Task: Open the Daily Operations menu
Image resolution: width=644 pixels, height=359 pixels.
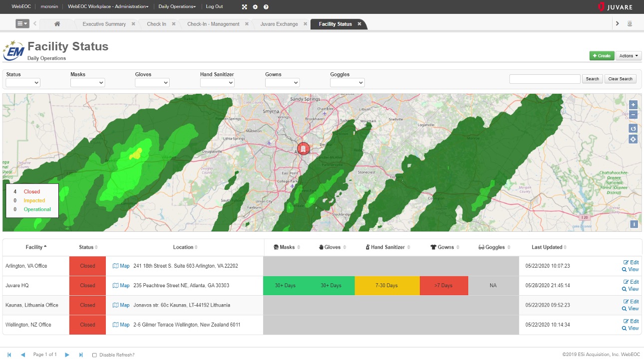Action: (177, 7)
